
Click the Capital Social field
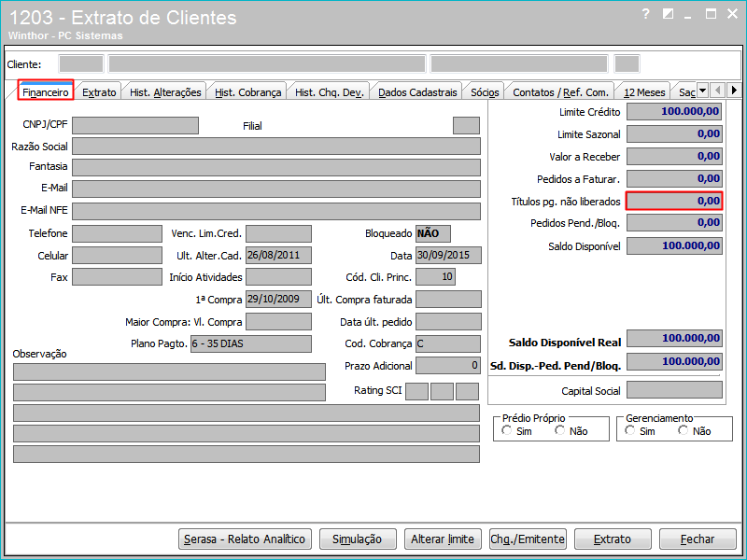coord(674,390)
